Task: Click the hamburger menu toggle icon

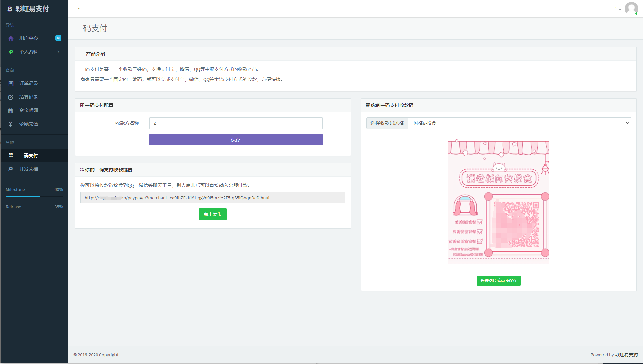Action: click(x=81, y=9)
